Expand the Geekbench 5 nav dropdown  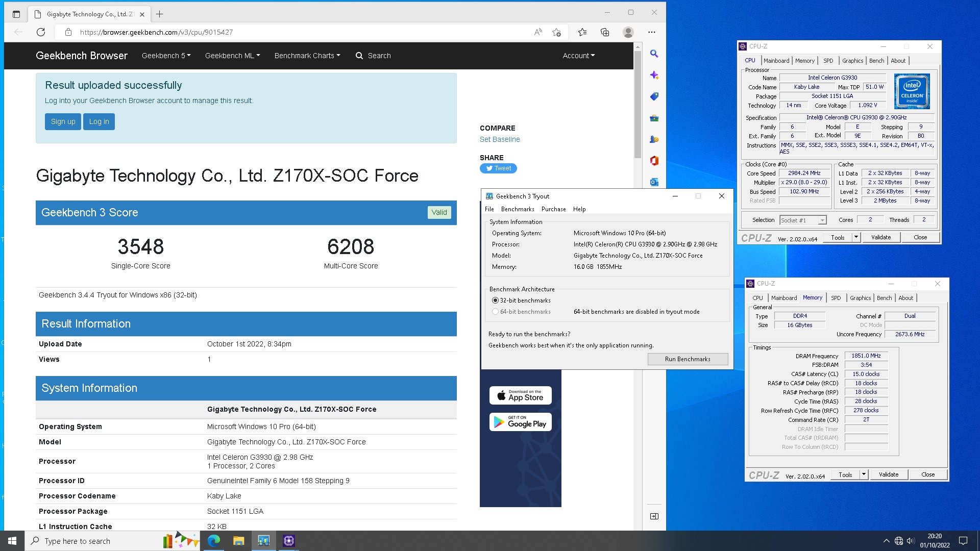166,56
